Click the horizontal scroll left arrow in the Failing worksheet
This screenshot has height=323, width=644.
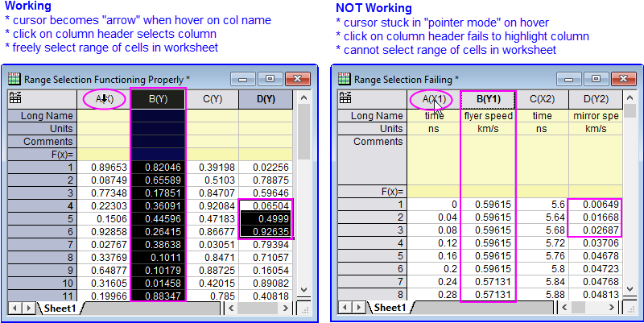tap(564, 308)
